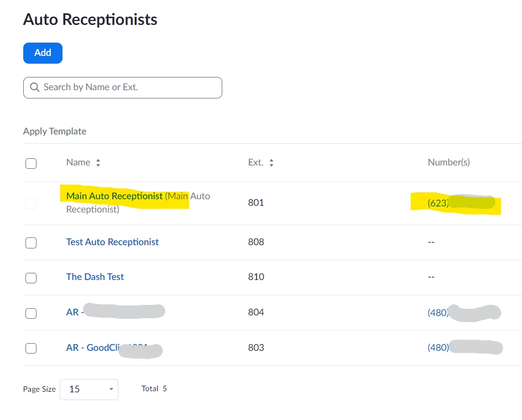
Task: Select checkbox for extension 803 row
Action: click(x=31, y=348)
